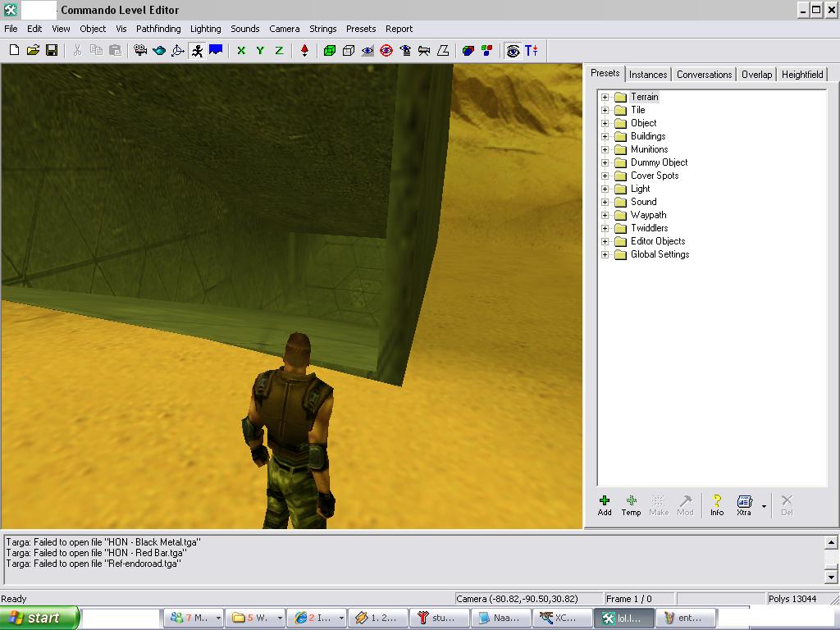Click the wireframe box toolbar icon
This screenshot has width=840, height=630.
tap(349, 50)
